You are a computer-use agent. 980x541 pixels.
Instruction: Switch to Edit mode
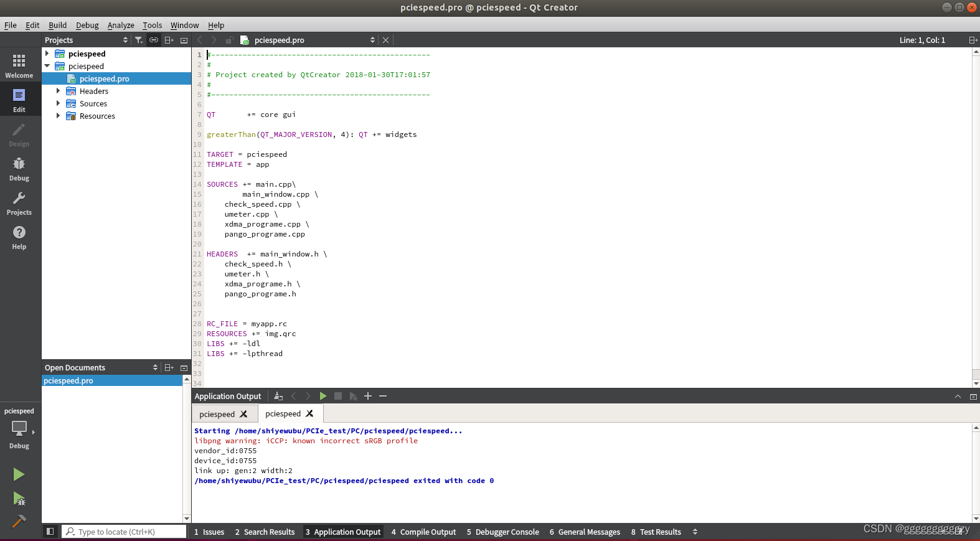[19, 100]
